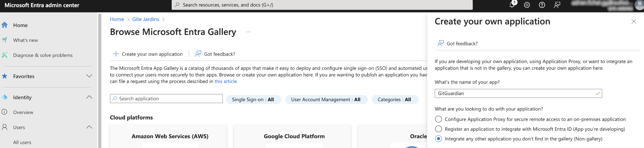Click the magnifier icon in top search bar
The width and height of the screenshot is (644, 148).
[177, 5]
